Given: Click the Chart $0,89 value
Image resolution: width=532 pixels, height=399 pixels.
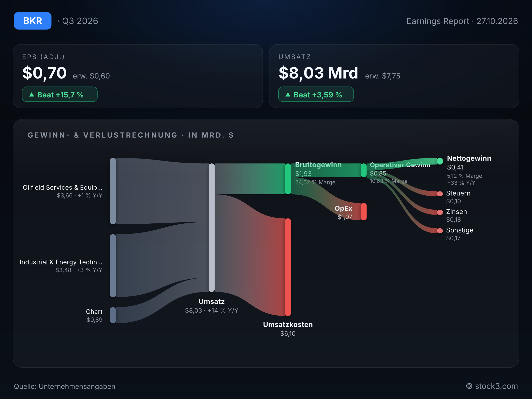Looking at the screenshot, I should (95, 320).
